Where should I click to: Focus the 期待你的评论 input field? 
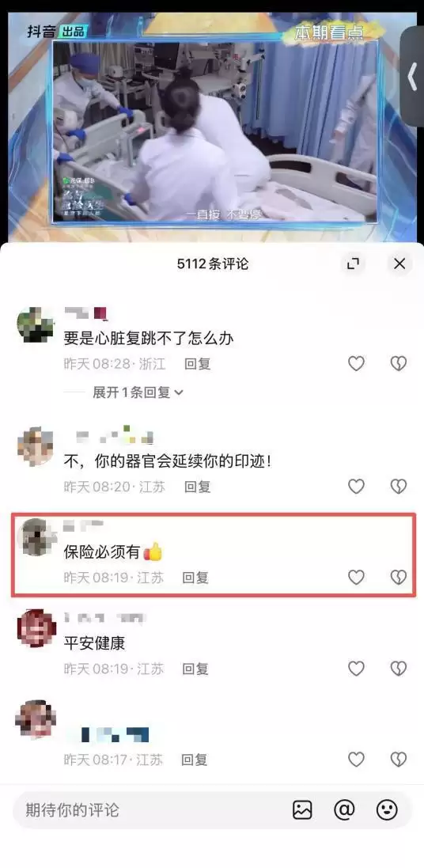tap(150, 810)
